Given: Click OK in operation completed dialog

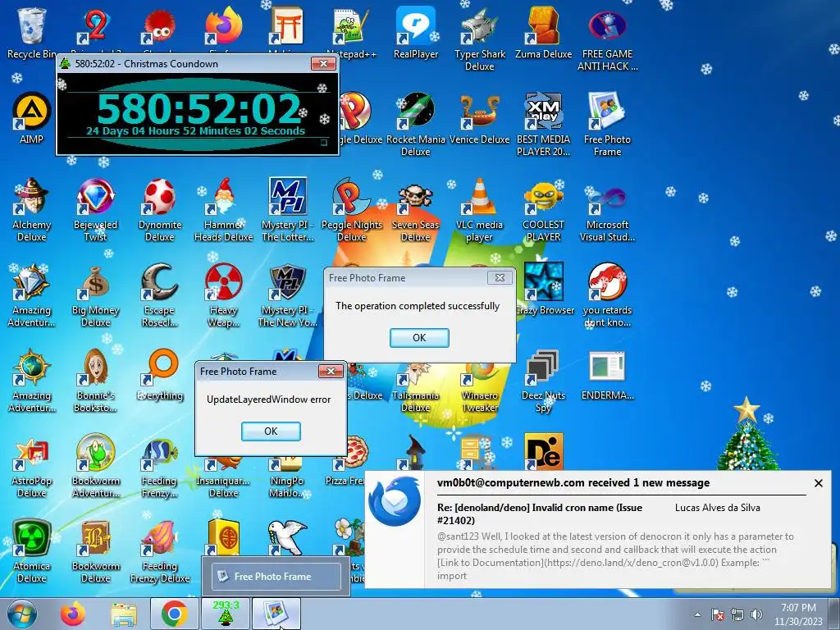Looking at the screenshot, I should 419,337.
